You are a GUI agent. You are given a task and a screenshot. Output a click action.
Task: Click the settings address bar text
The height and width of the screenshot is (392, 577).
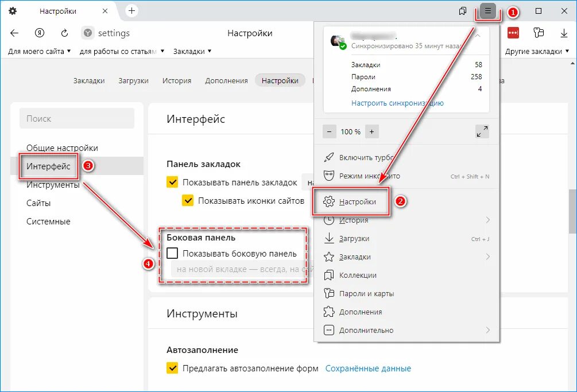(114, 33)
